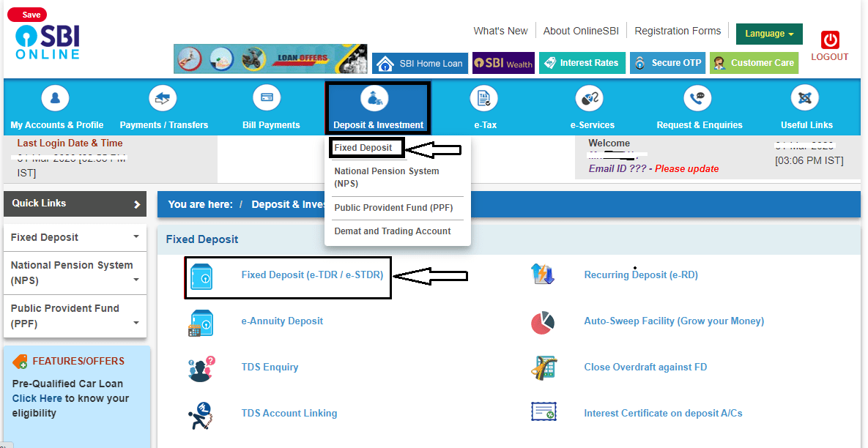Select the Bill Payments card icon

point(267,98)
